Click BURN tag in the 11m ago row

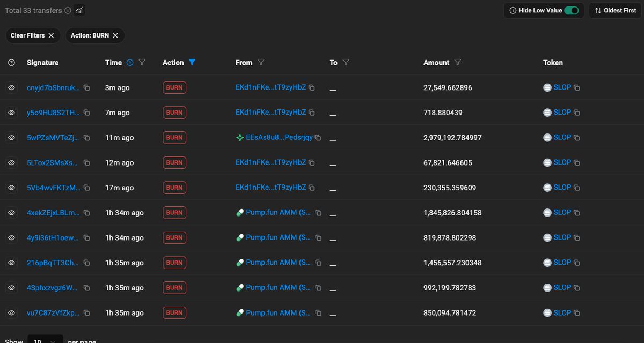point(174,138)
